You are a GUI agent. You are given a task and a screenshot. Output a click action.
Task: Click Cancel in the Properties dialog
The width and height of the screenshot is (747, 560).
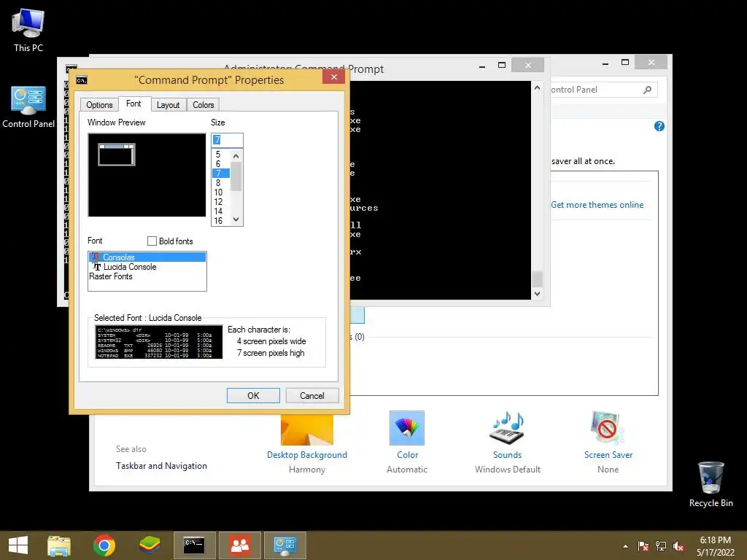pyautogui.click(x=312, y=396)
